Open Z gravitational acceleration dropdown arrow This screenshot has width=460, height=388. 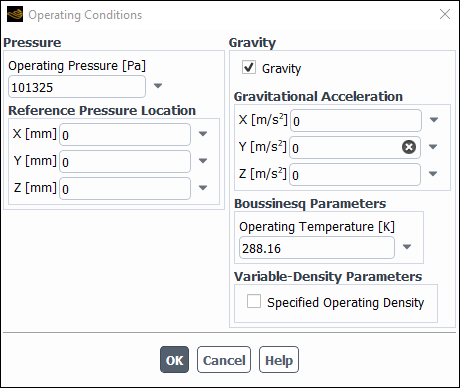[x=433, y=174]
